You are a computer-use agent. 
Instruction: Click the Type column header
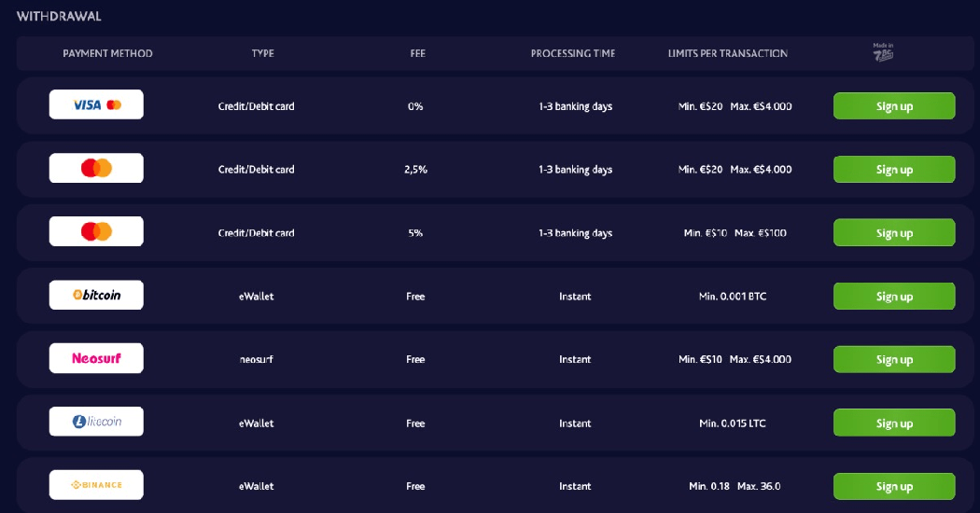(262, 53)
